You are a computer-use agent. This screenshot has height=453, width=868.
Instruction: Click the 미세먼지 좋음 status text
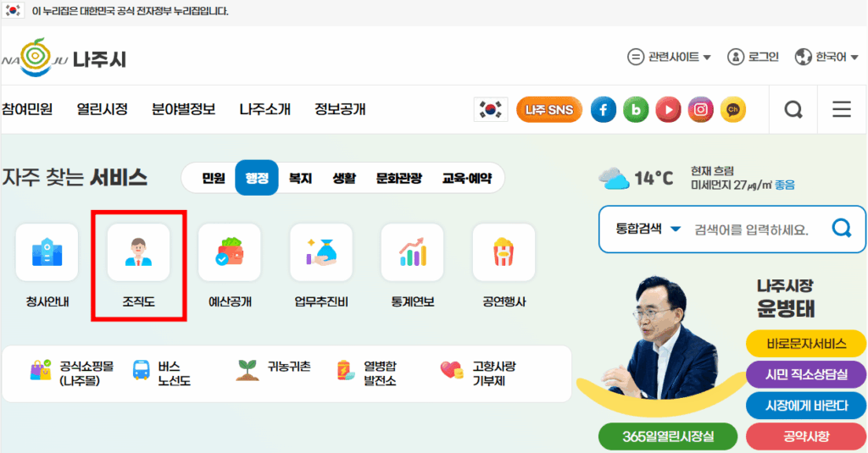(x=743, y=185)
